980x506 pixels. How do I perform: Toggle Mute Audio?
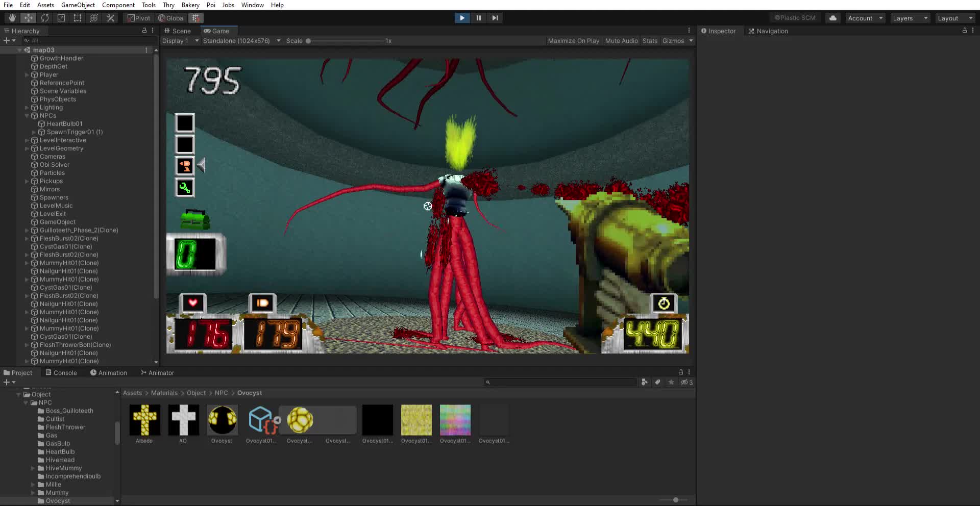(621, 41)
